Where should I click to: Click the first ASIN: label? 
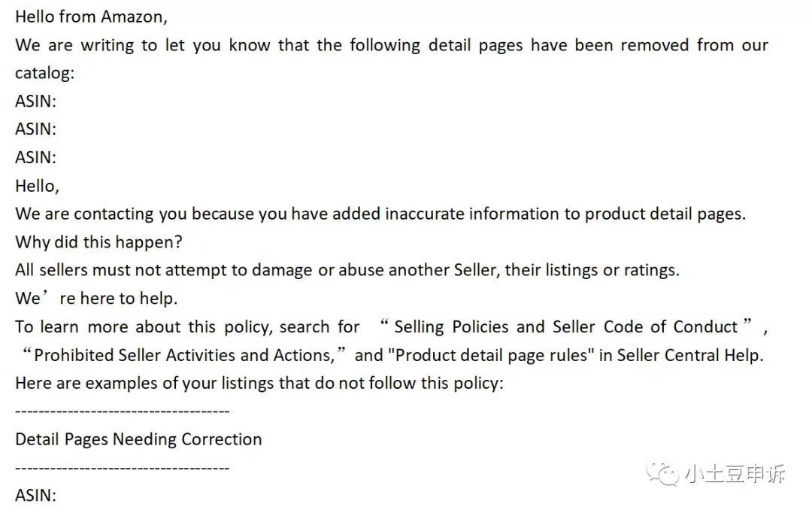pyautogui.click(x=36, y=101)
